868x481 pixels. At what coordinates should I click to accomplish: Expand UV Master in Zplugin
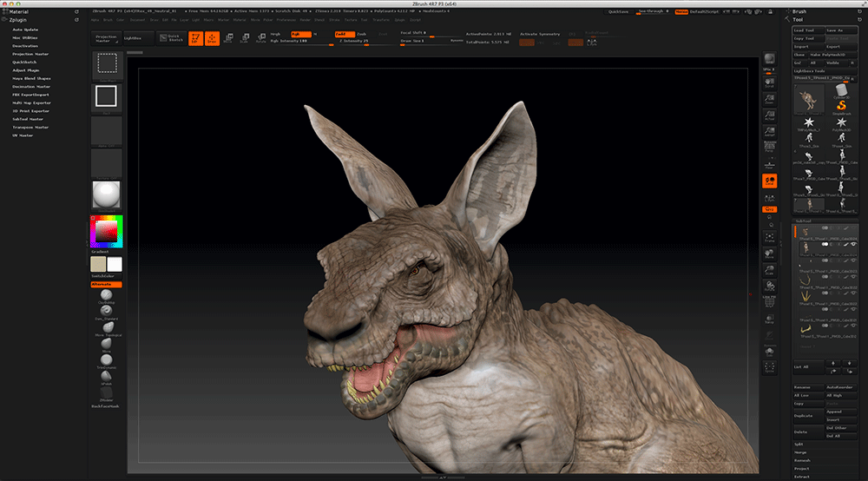[23, 135]
